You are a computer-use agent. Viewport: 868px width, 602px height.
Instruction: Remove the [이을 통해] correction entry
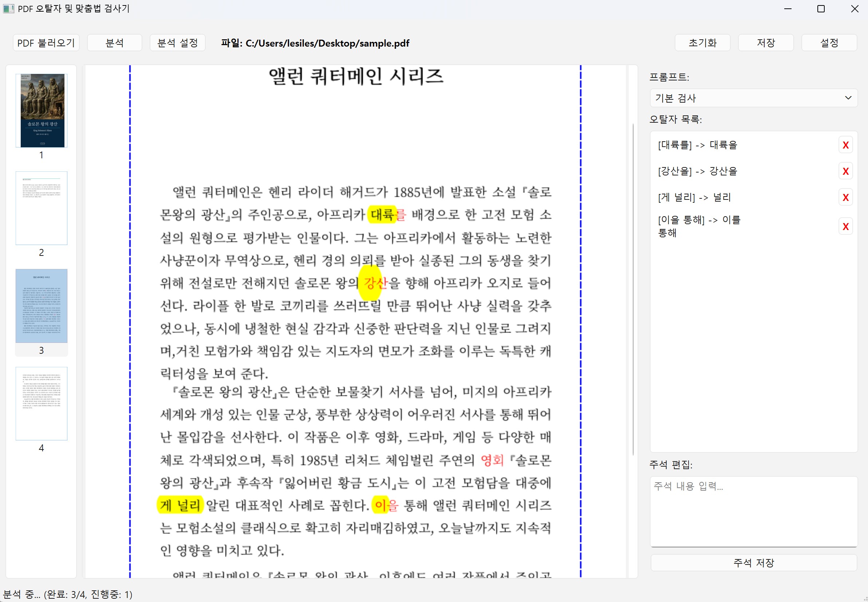[x=845, y=226]
